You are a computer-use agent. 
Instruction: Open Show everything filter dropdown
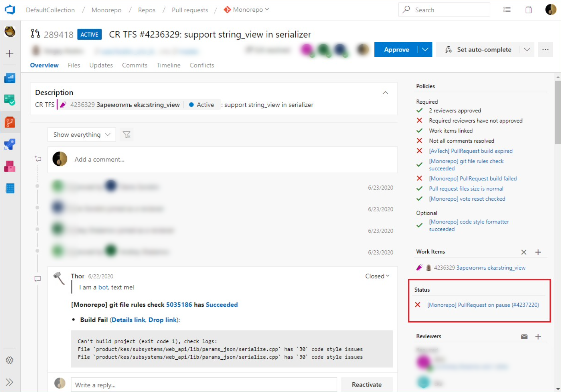tap(82, 134)
